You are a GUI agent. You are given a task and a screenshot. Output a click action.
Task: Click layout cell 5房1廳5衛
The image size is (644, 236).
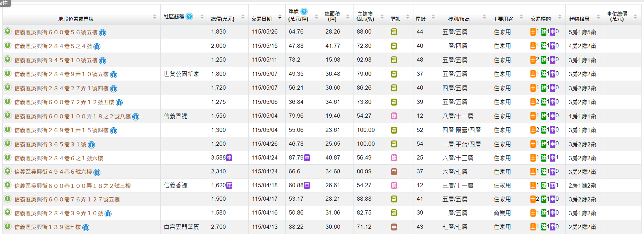(x=582, y=32)
